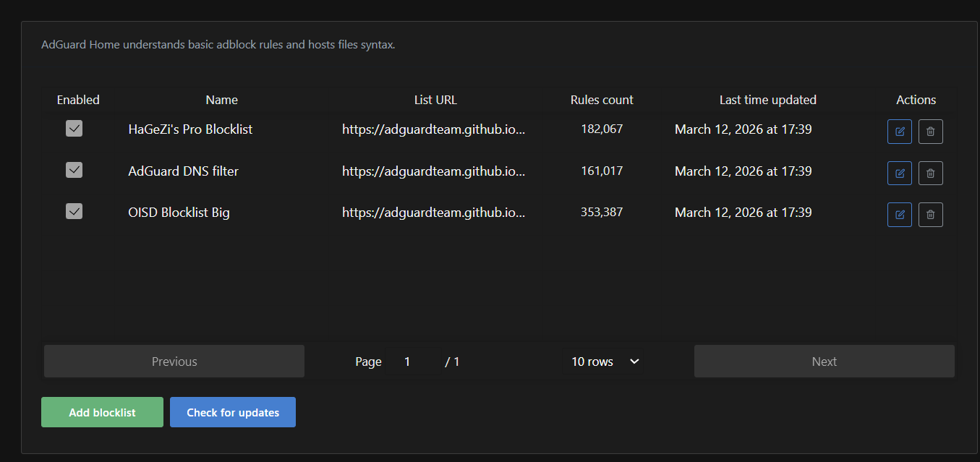Click the 161,017 rules count value

602,171
